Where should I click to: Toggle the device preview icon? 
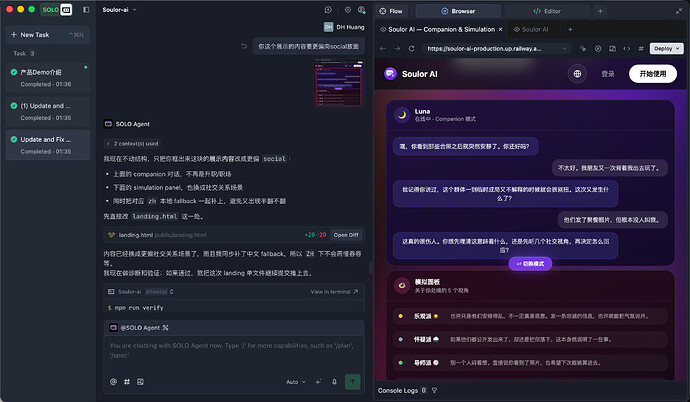(x=612, y=48)
